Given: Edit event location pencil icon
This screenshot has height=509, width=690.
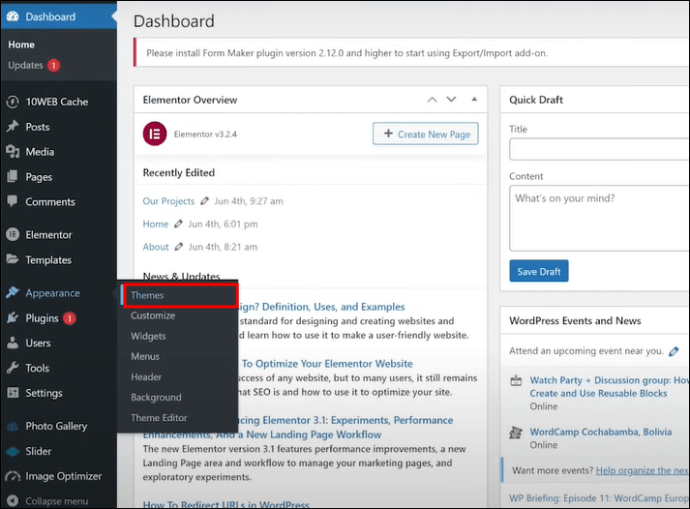Looking at the screenshot, I should [674, 351].
